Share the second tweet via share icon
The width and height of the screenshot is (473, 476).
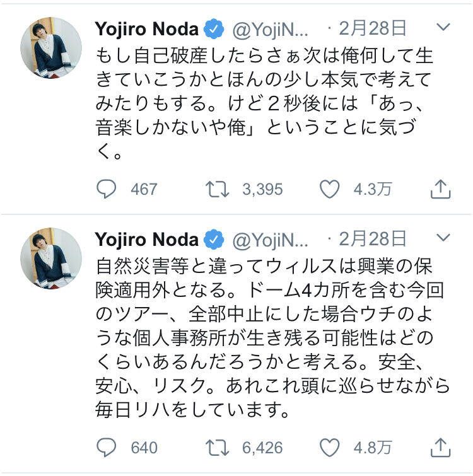coord(440,447)
